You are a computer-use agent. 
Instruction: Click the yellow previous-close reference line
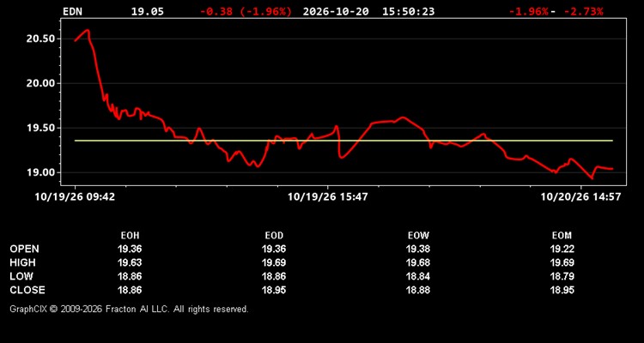[343, 141]
